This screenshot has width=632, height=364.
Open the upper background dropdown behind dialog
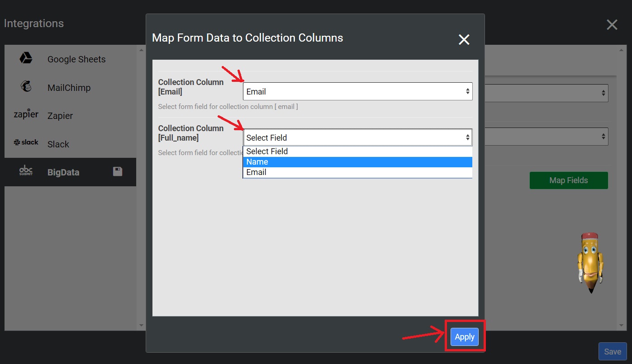[x=546, y=93]
